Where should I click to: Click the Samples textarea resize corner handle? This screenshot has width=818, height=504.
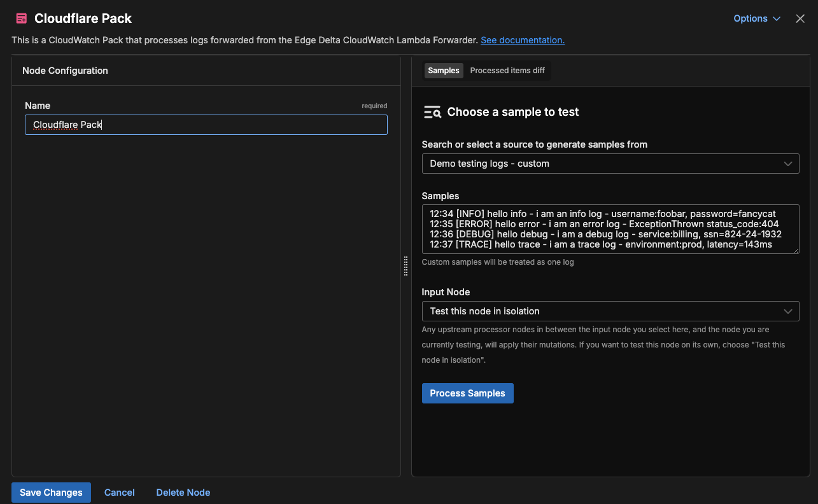[x=796, y=250]
